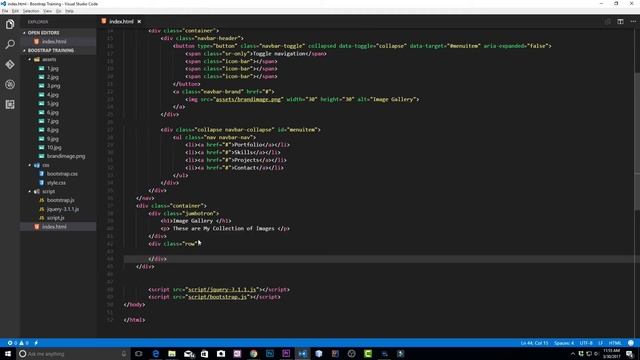Open the Windows Start menu

(x=7, y=353)
